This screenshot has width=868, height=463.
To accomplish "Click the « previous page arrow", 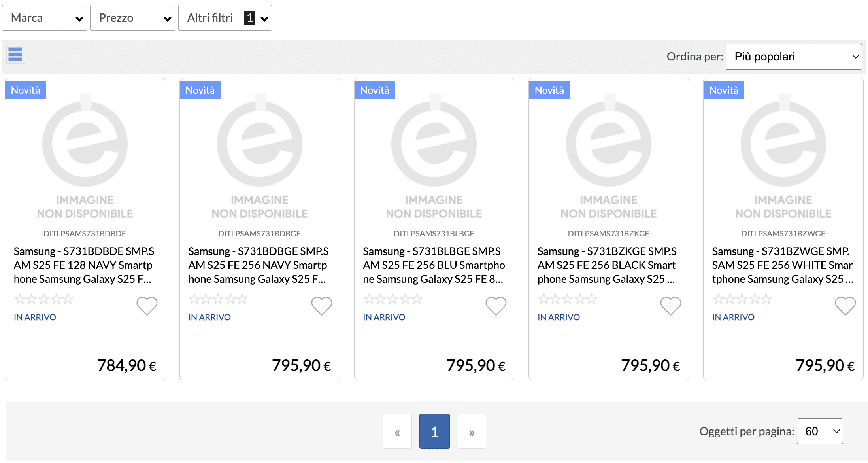I will 397,431.
